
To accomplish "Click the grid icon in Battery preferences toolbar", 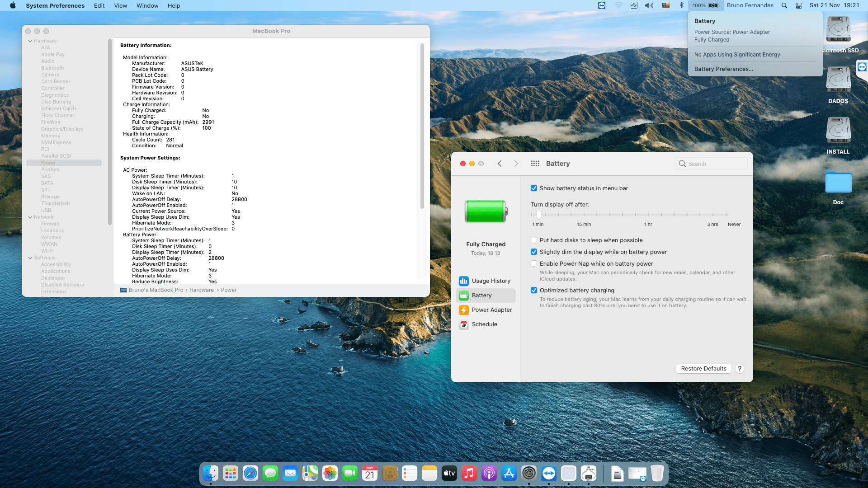I will click(535, 163).
